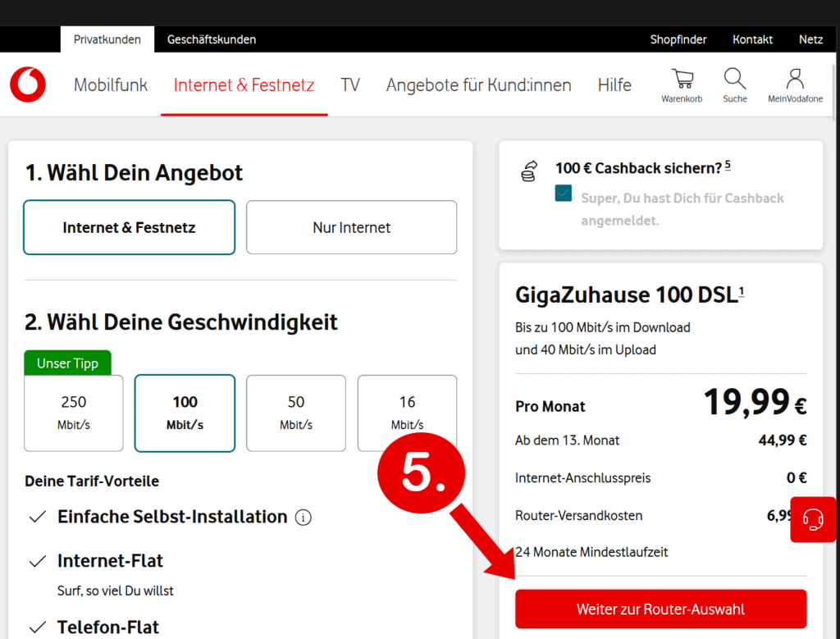Uncheck the 100 € Cashback checkbox

coord(564,194)
